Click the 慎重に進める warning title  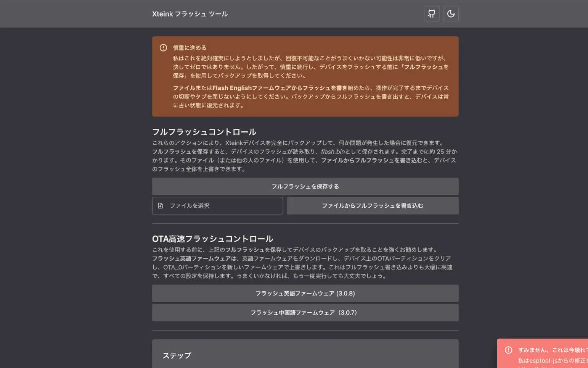pyautogui.click(x=190, y=48)
